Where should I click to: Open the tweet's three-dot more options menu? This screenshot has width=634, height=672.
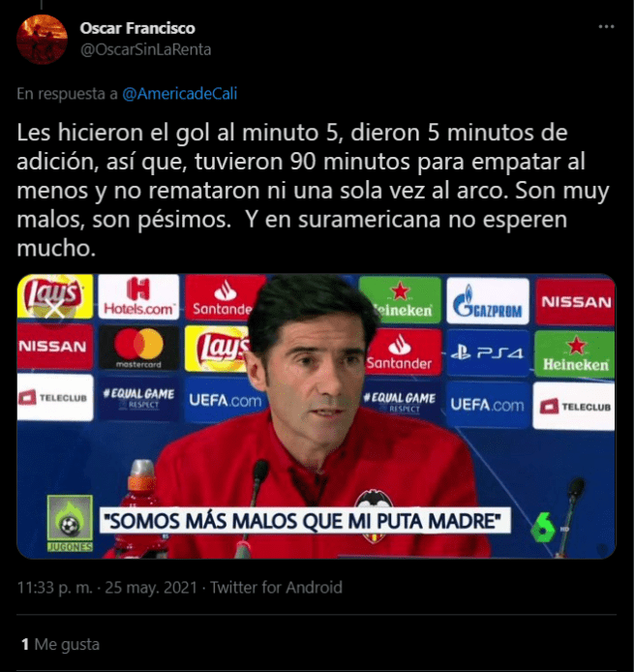pyautogui.click(x=606, y=26)
